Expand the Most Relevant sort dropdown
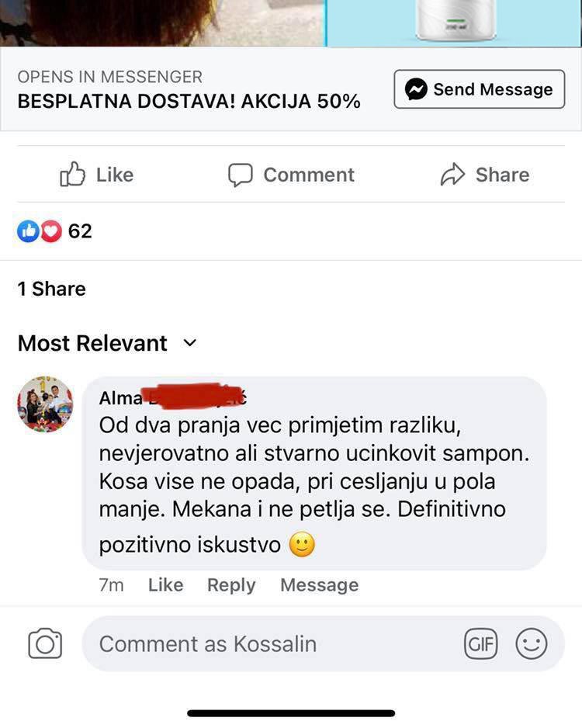The height and width of the screenshot is (728, 582). [190, 343]
